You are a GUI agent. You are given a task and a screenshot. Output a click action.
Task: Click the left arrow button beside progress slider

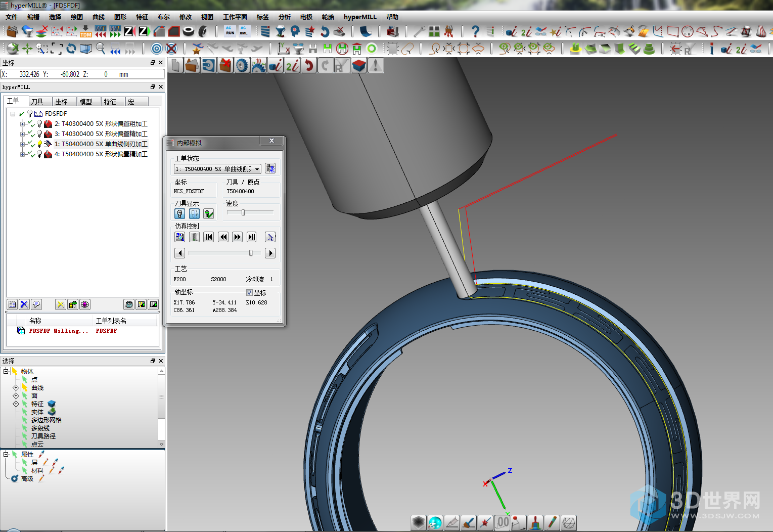point(179,253)
